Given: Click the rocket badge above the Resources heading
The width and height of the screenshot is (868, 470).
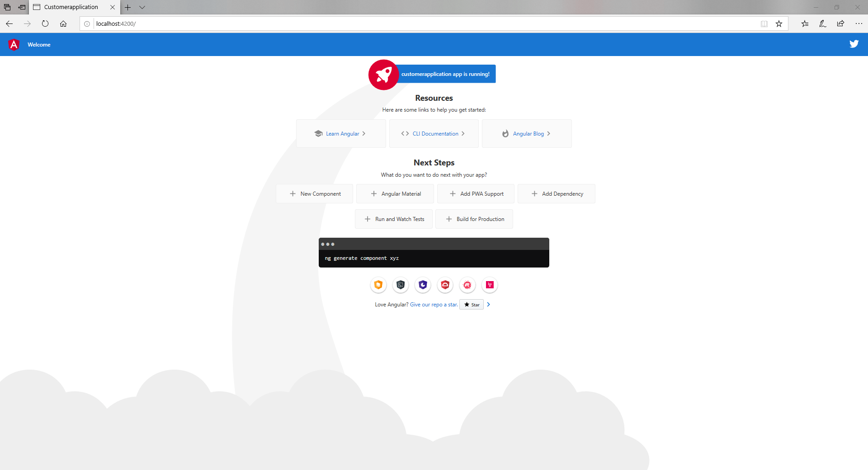Looking at the screenshot, I should coord(383,74).
